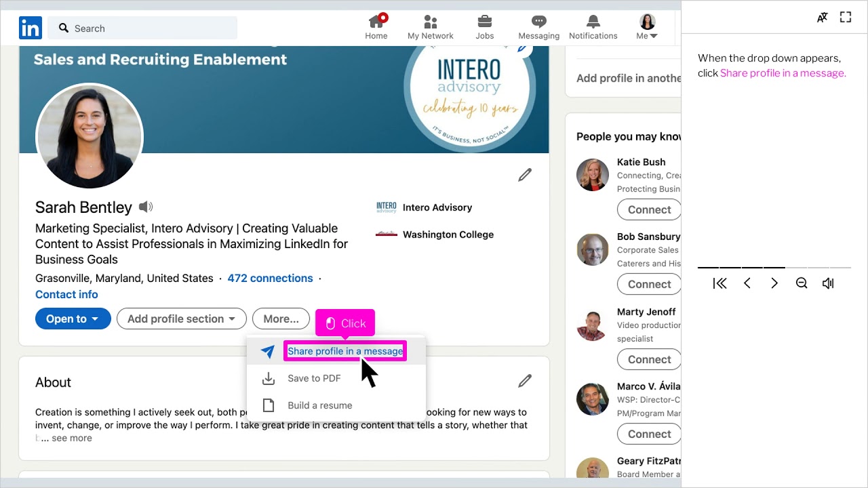868x488 pixels.
Task: Go to the previous guide step
Action: pyautogui.click(x=747, y=283)
